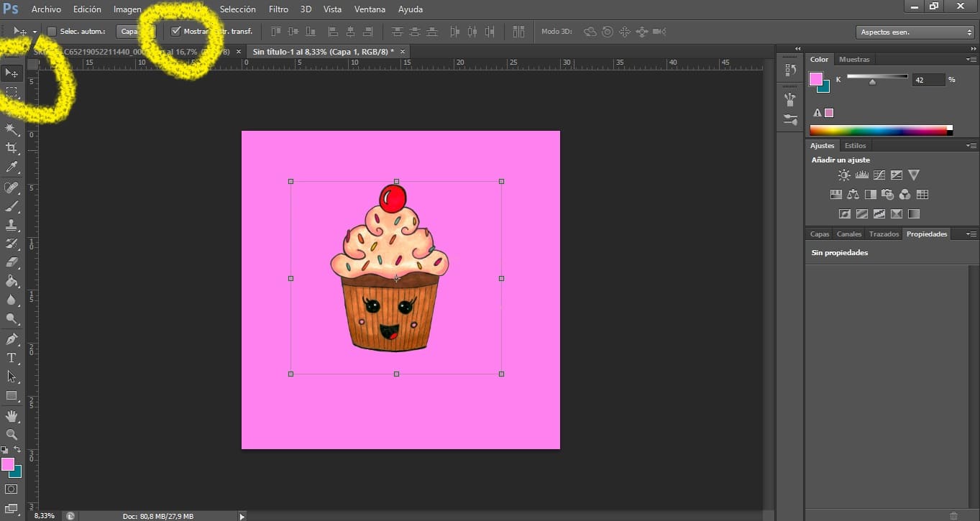Select the Magic Wand tool
This screenshot has width=980, height=521.
(12, 129)
